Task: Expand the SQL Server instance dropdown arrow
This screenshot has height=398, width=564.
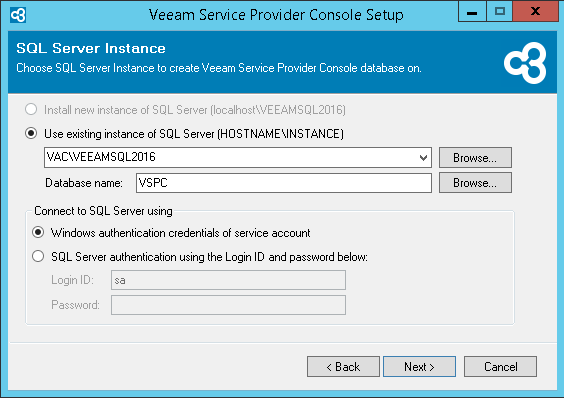Action: (423, 158)
